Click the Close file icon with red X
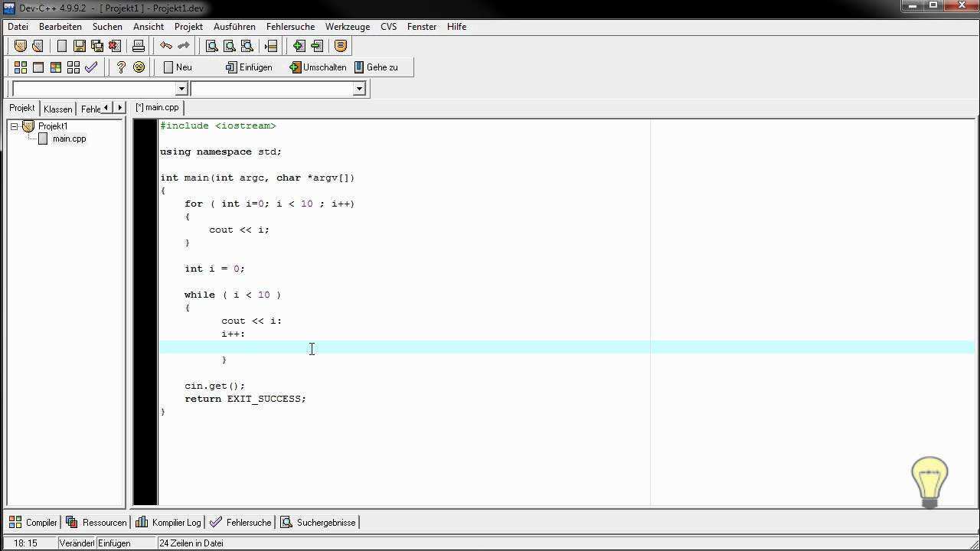Image resolution: width=980 pixels, height=551 pixels. 115,46
